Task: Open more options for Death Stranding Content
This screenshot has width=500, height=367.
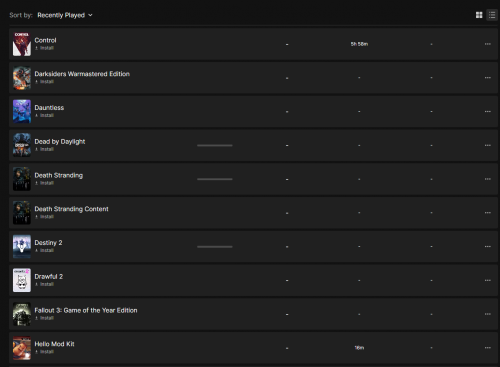Action: pos(488,213)
